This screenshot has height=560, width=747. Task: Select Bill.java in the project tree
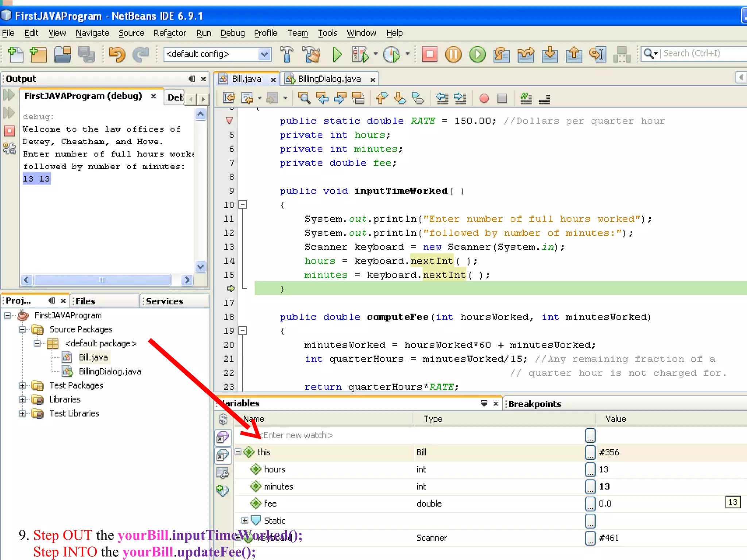coord(93,357)
